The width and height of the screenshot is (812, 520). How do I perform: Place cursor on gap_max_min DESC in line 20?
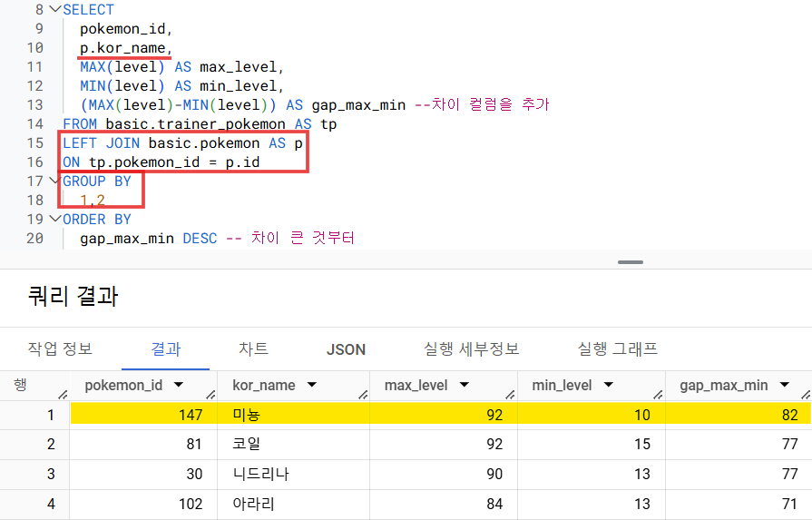pyautogui.click(x=148, y=239)
